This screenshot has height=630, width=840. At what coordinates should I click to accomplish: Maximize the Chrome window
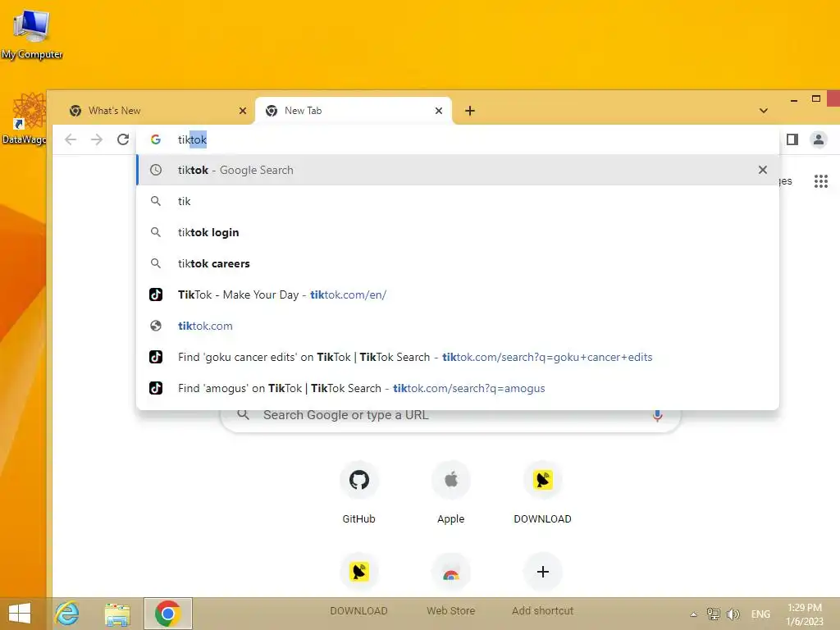pos(816,98)
